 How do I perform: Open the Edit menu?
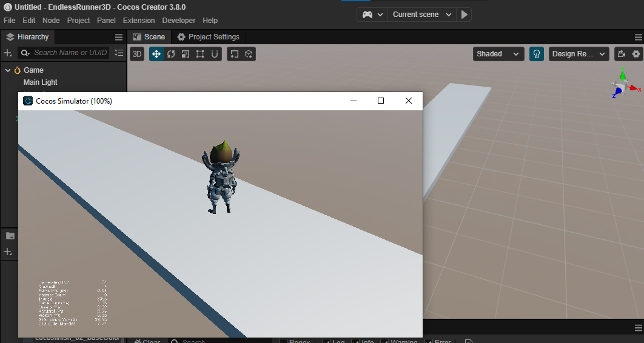click(x=29, y=21)
